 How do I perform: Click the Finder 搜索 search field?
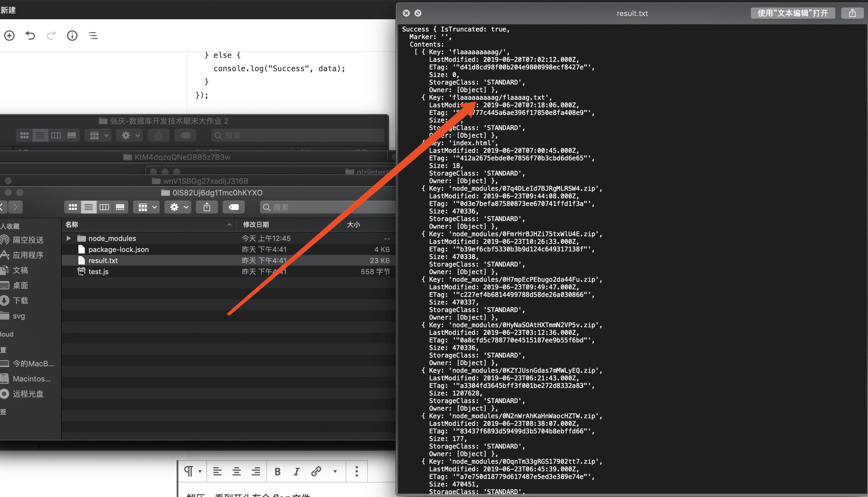pos(327,207)
